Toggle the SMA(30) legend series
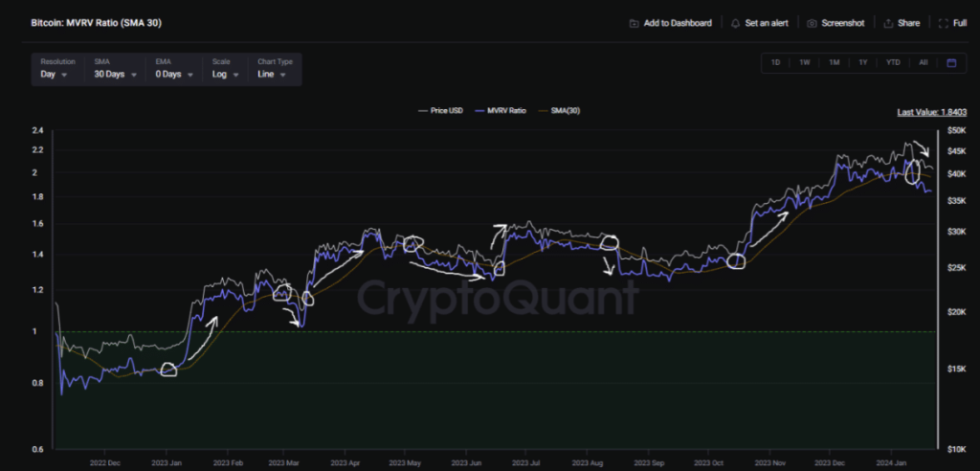Screen dimensions: 980x471 560,111
